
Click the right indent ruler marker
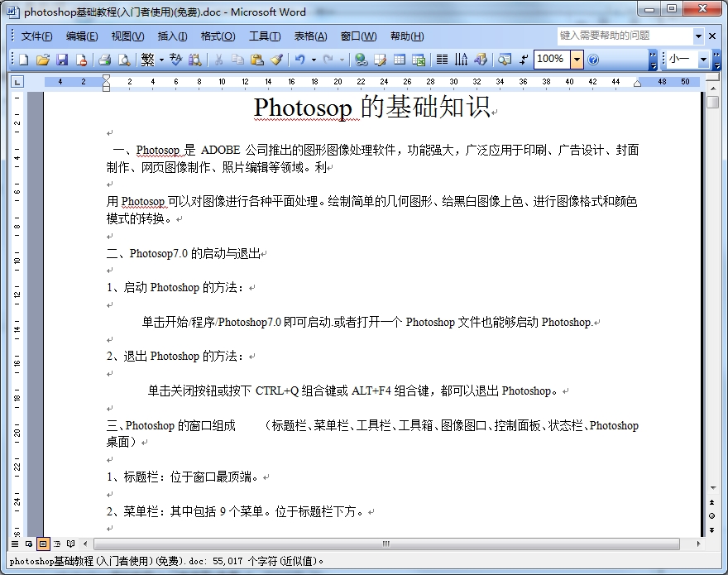[x=638, y=83]
